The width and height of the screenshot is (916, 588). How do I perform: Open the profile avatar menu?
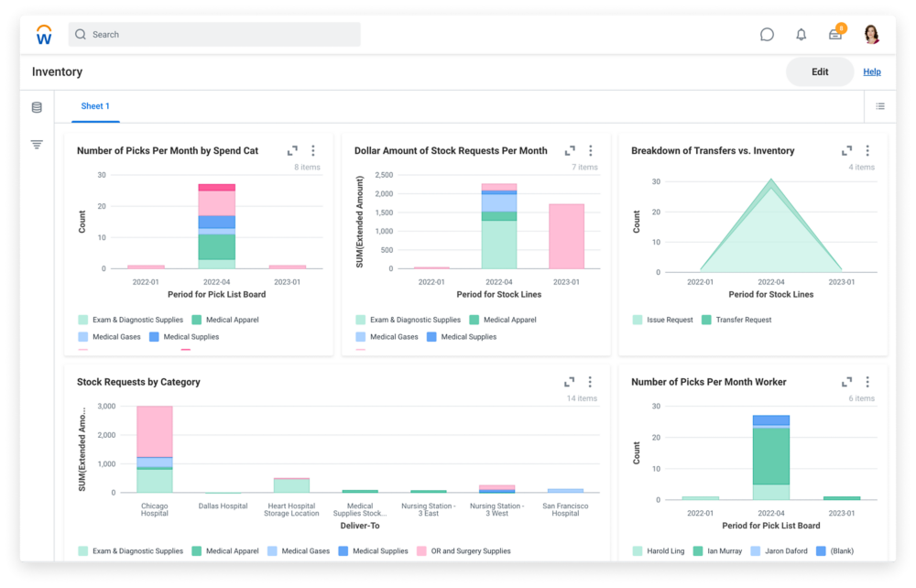869,34
